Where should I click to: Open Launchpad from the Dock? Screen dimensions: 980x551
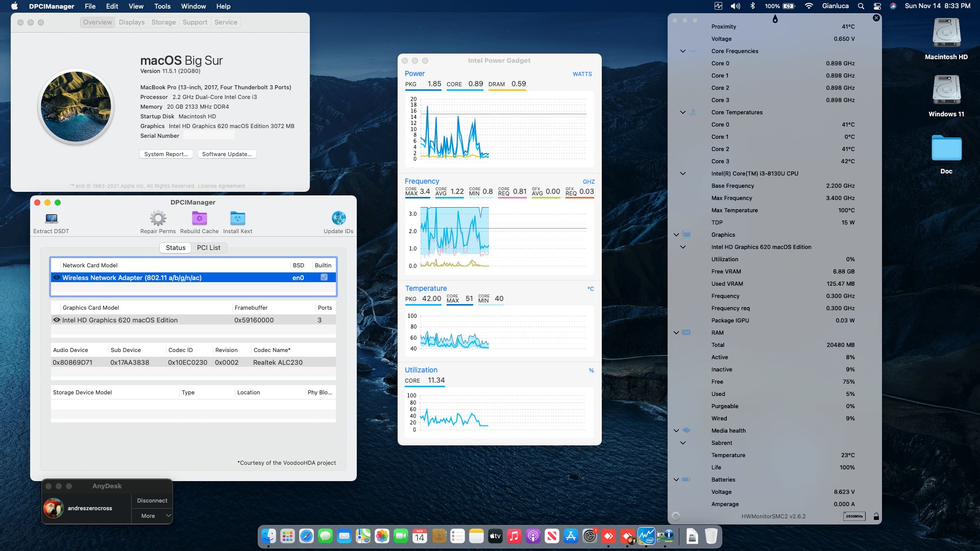click(x=287, y=536)
